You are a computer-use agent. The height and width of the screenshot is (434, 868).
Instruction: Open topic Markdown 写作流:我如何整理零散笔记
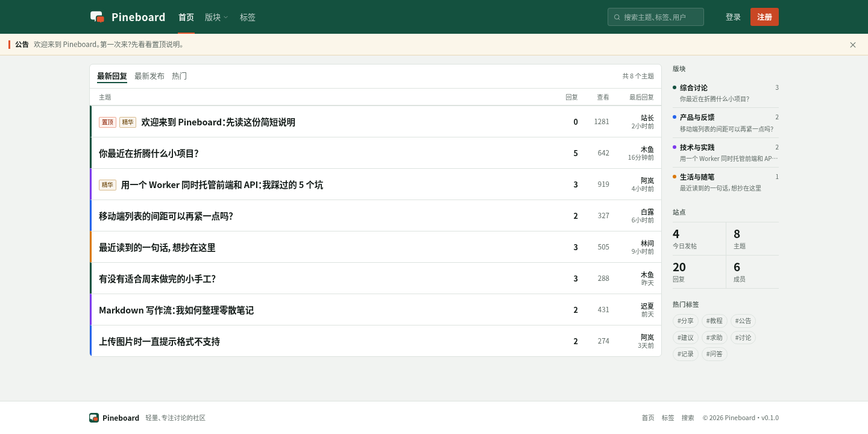point(176,310)
